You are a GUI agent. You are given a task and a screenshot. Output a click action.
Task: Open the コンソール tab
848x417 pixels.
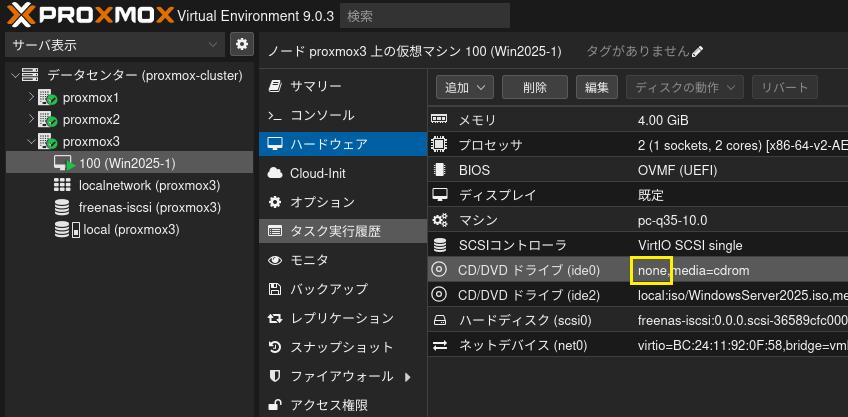(343, 115)
